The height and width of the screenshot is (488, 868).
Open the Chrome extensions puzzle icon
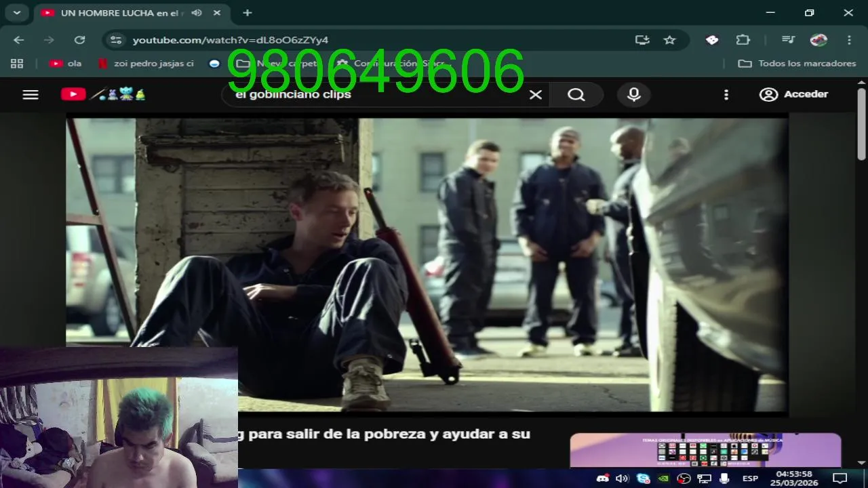pos(743,40)
